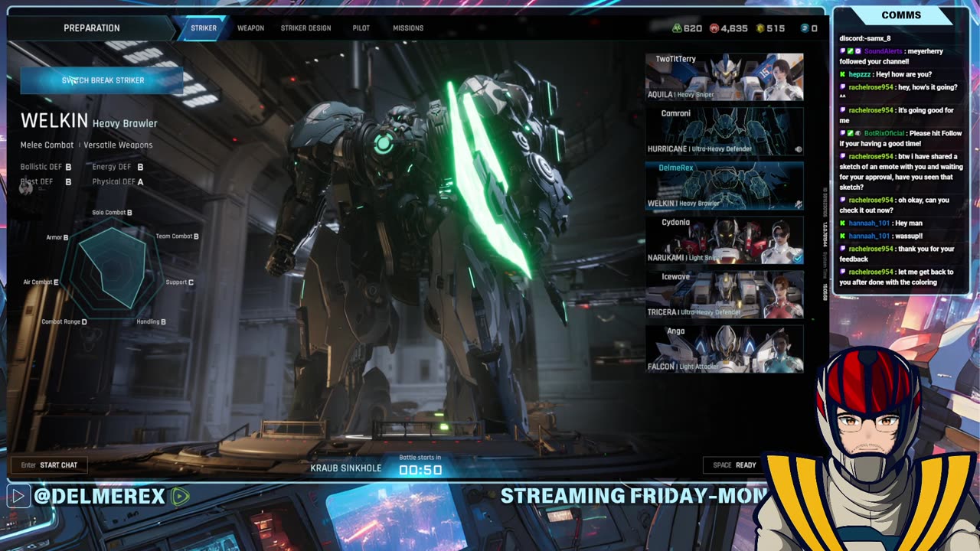Screen dimensions: 980x551
Task: Open the STRIKER tab
Action: pos(204,28)
